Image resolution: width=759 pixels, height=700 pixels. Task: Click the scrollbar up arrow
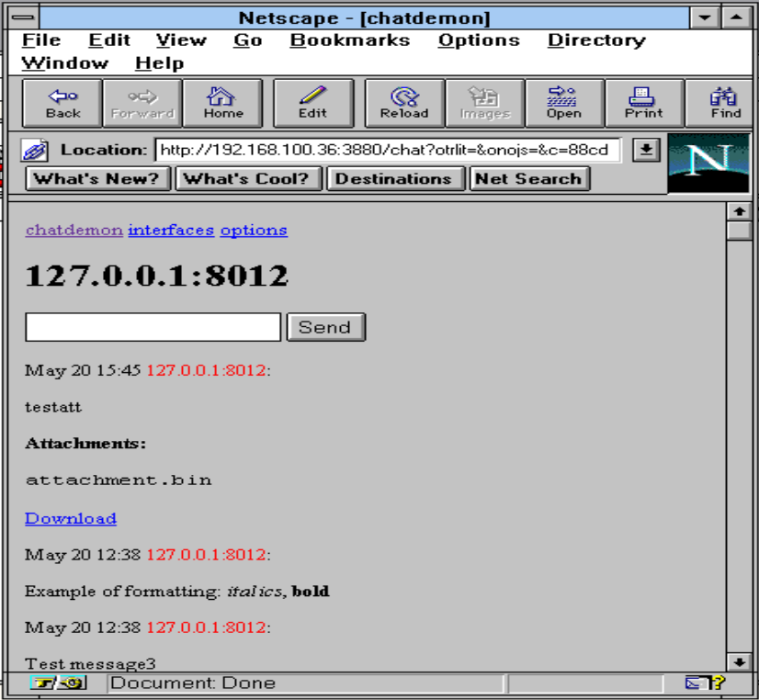739,211
